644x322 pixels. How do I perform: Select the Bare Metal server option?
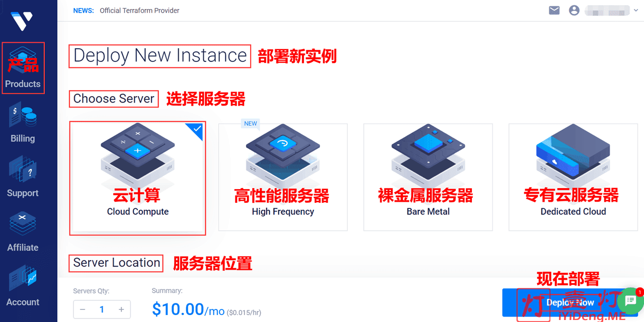click(x=428, y=178)
